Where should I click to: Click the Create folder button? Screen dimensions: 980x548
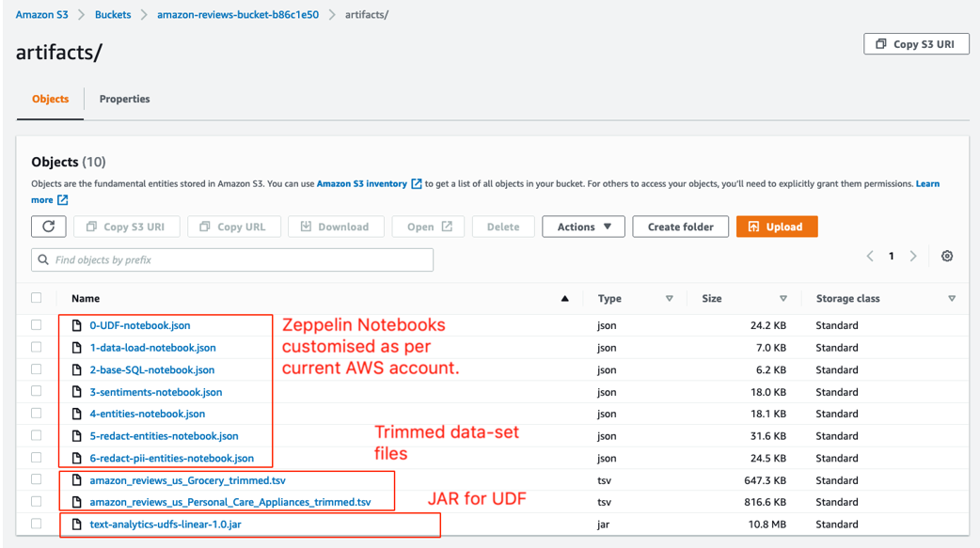(x=681, y=227)
